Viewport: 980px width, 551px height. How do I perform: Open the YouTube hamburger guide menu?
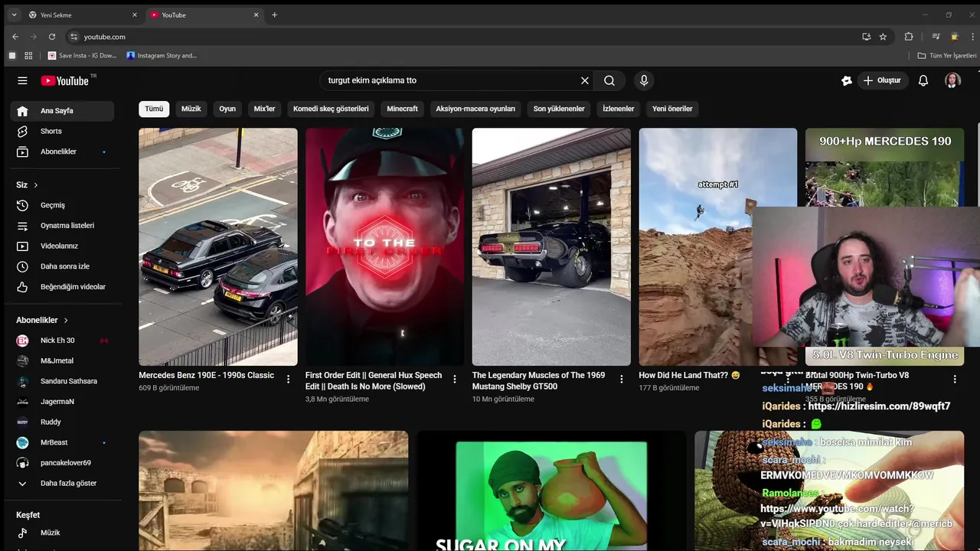coord(22,80)
